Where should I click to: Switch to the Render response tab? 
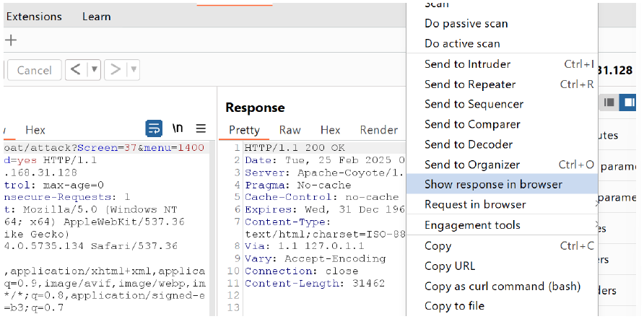[x=379, y=130]
